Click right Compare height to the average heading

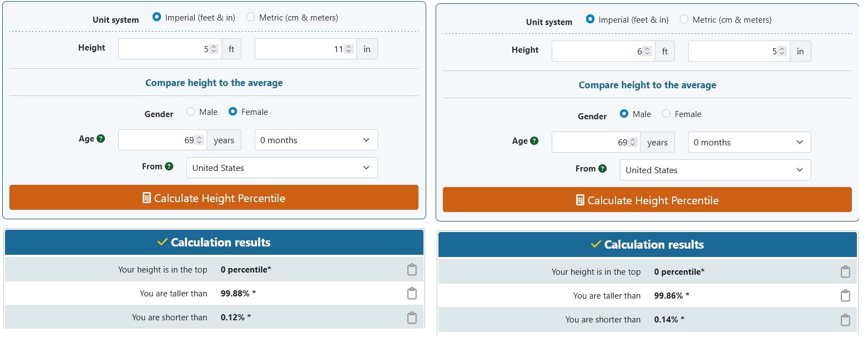tap(648, 85)
